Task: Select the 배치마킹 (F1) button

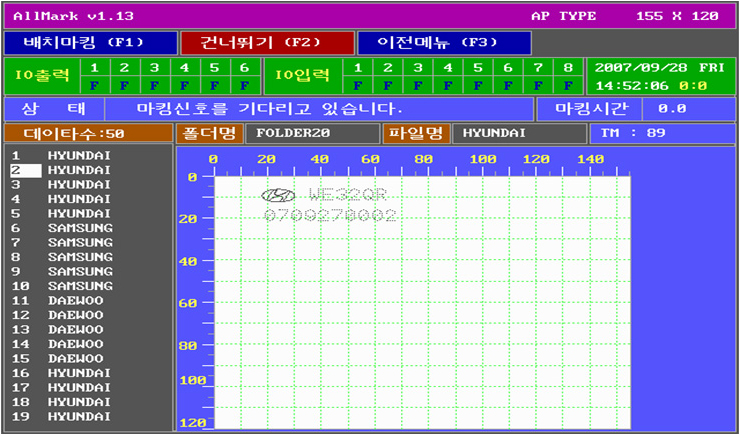Action: (x=91, y=43)
